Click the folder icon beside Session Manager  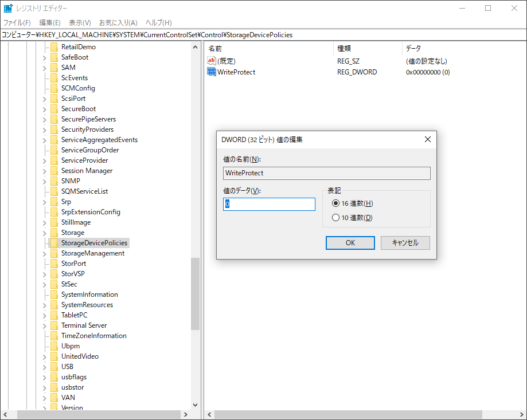(x=53, y=170)
